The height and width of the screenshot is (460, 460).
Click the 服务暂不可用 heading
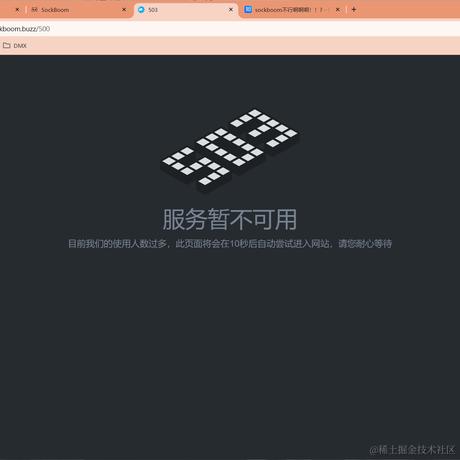tap(230, 220)
